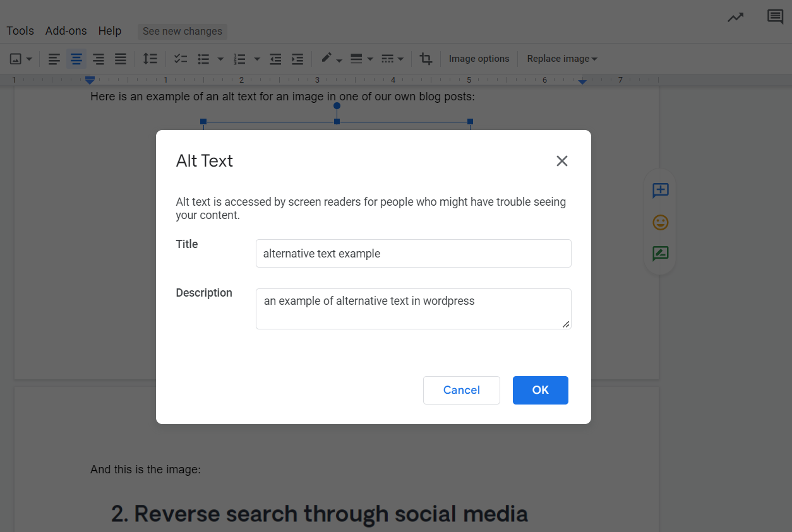Click the Description text area
792x532 pixels.
tap(414, 309)
